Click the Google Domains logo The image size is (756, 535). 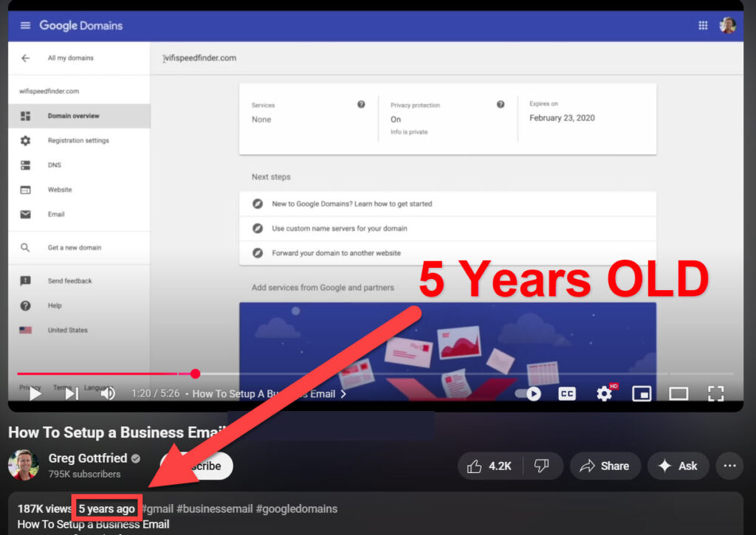coord(81,26)
